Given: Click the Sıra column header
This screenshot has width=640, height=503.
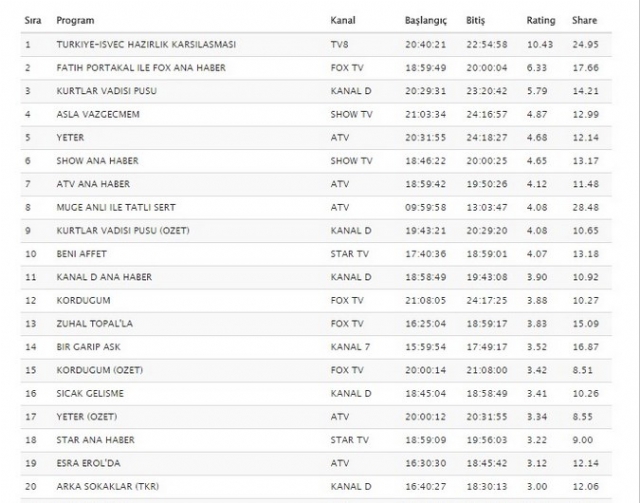Looking at the screenshot, I should pos(33,20).
